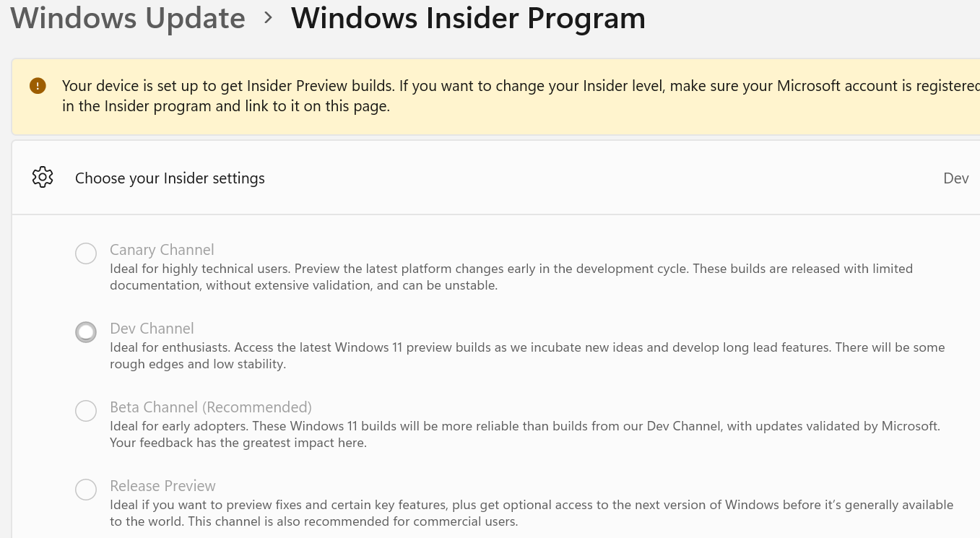Click the Dev channel indicator label
The height and width of the screenshot is (538, 980).
(955, 178)
